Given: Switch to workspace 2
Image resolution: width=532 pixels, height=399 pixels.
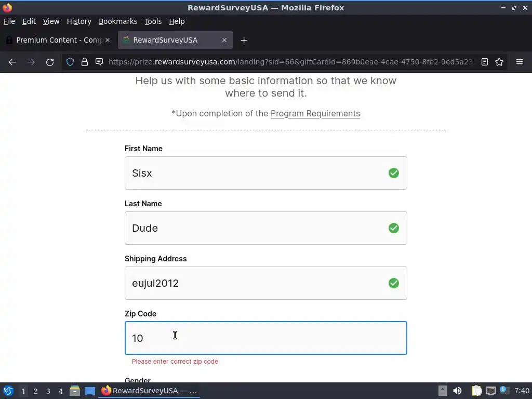Looking at the screenshot, I should point(36,391).
